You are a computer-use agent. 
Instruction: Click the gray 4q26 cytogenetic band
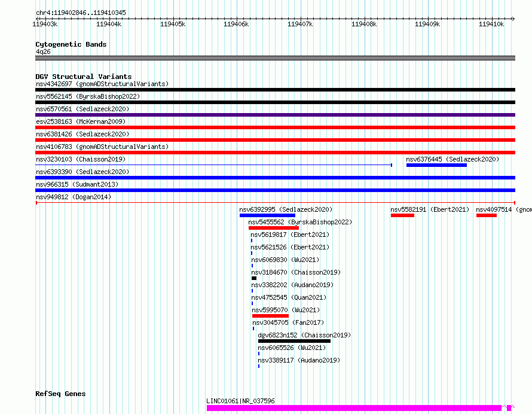click(275, 58)
